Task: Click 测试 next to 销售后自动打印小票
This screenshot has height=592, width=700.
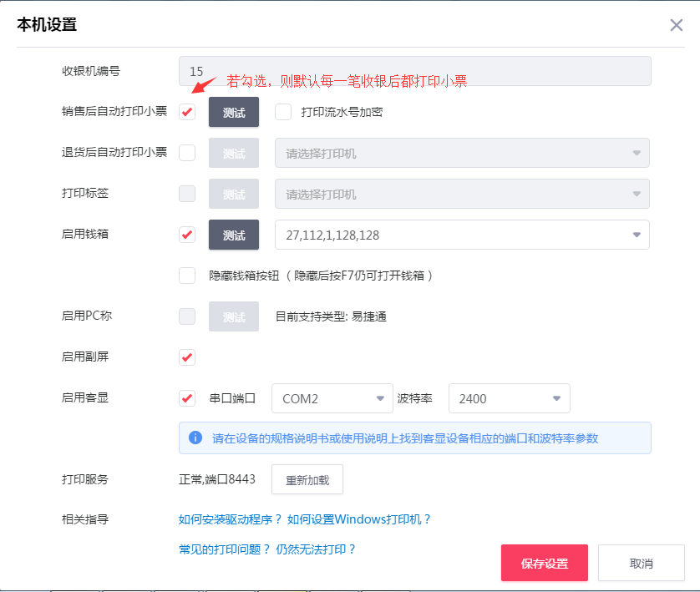Action: tap(233, 111)
